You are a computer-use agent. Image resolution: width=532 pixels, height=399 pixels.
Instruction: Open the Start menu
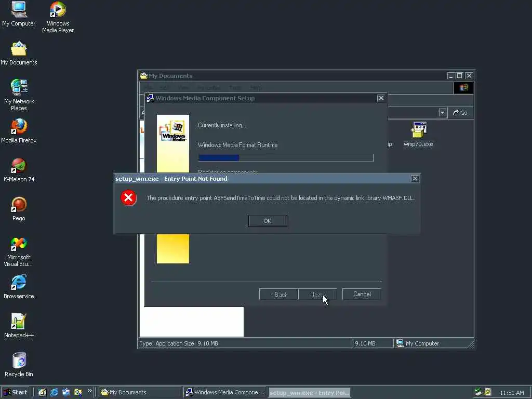tap(16, 392)
